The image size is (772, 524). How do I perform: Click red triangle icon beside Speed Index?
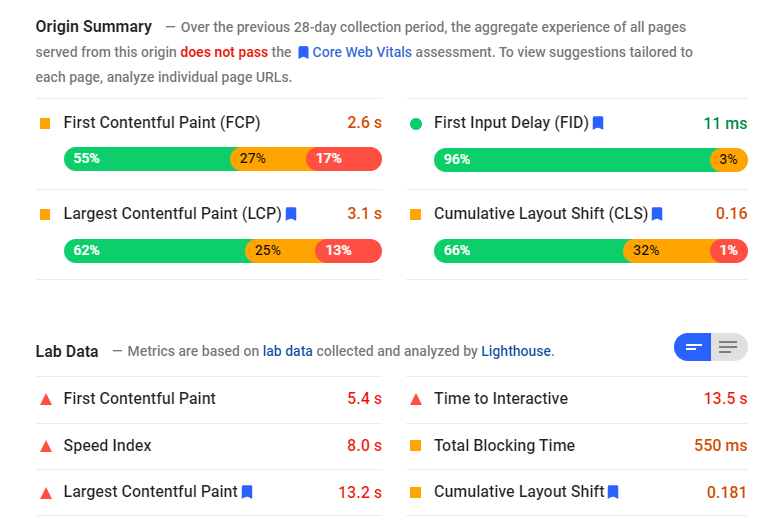coord(45,446)
